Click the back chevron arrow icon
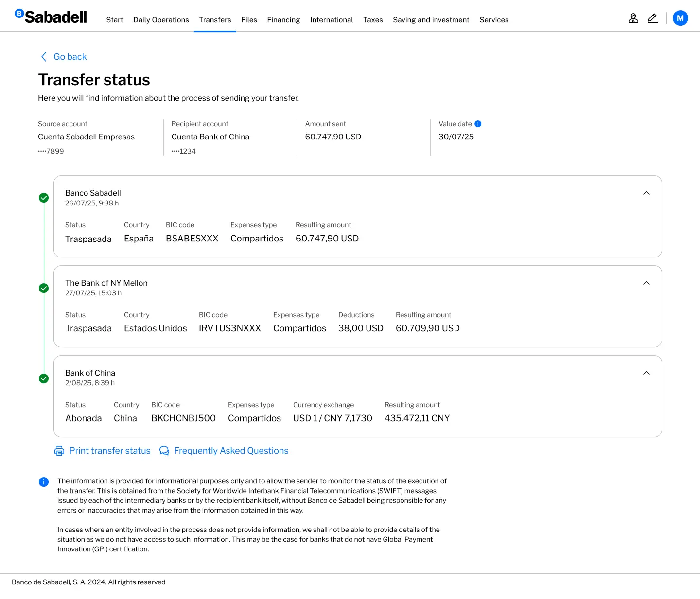Screen dimensions: 700x599 (x=44, y=57)
